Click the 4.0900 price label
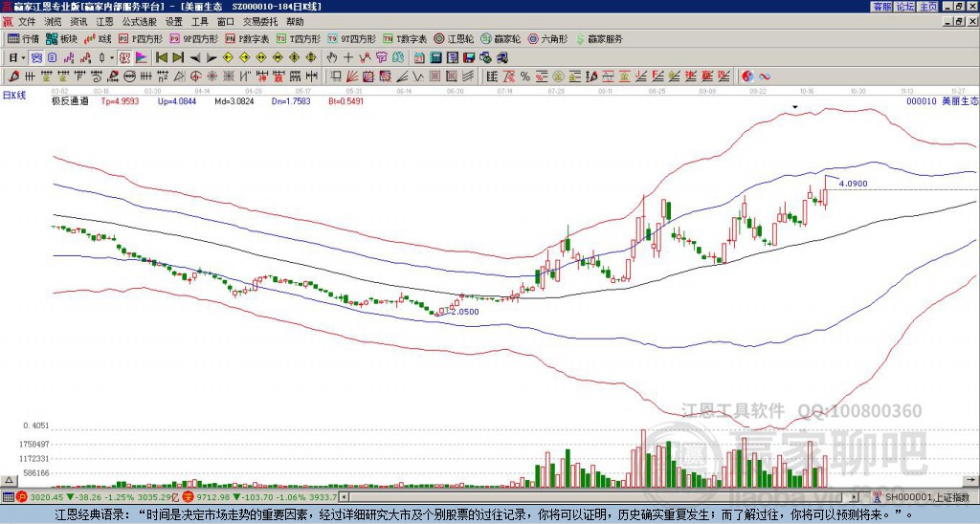This screenshot has width=980, height=524. tap(853, 184)
